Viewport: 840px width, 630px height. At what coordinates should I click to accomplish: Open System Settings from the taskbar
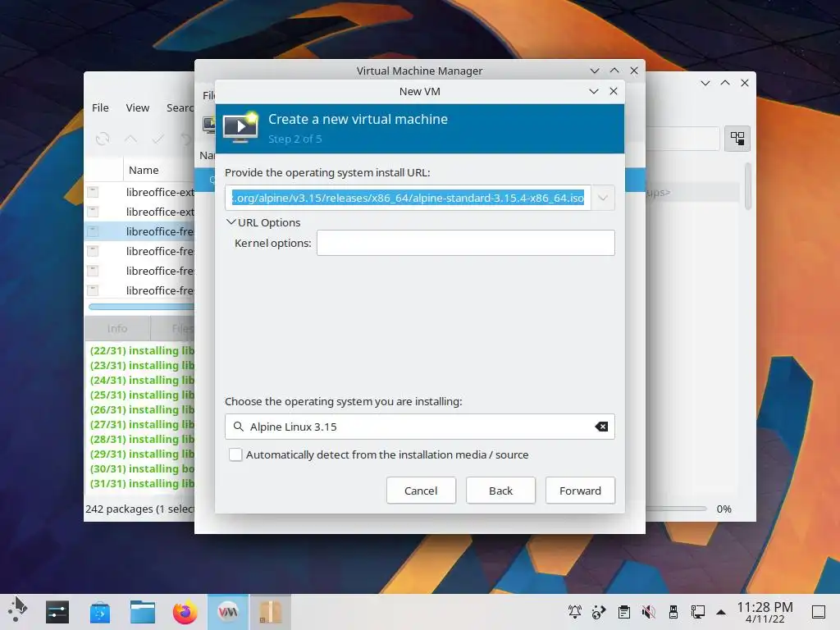tap(57, 612)
